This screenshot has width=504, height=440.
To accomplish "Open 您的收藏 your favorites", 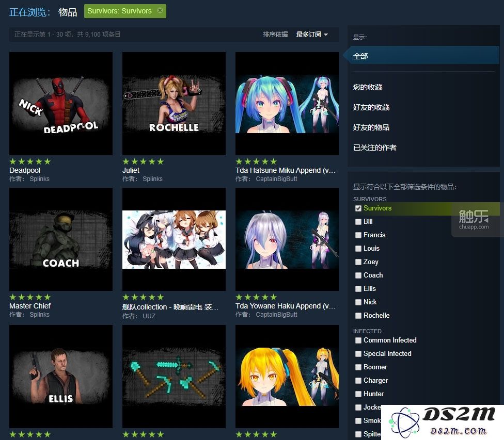I will point(367,87).
